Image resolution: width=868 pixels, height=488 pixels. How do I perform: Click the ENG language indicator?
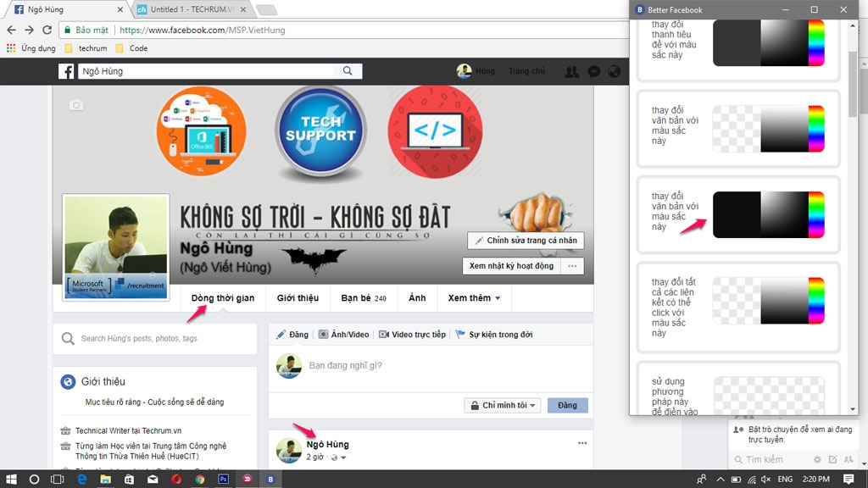785,480
